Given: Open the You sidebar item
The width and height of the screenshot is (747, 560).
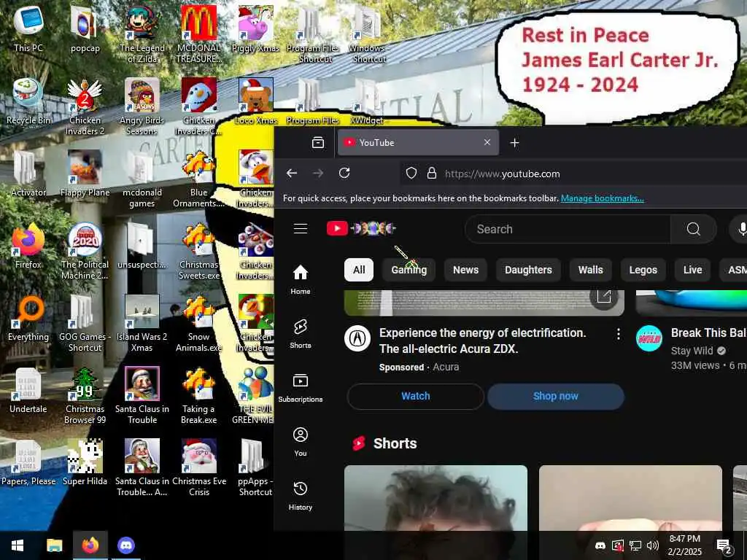Looking at the screenshot, I should [x=300, y=441].
